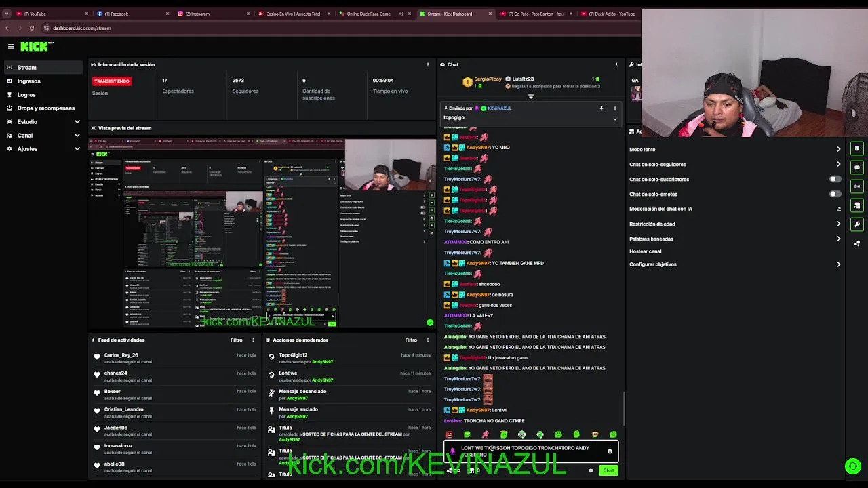Click the browser address bar
This screenshot has width=868, height=488.
coord(339,28)
